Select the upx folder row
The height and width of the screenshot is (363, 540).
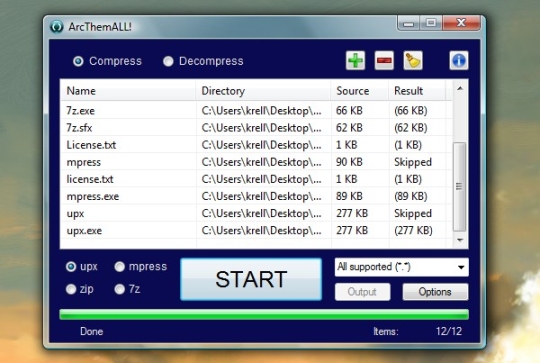[x=256, y=214]
